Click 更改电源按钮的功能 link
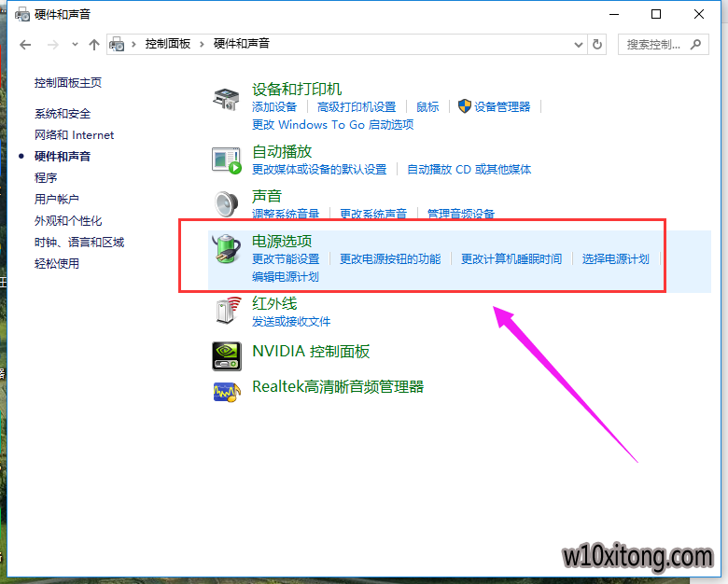 pos(390,259)
